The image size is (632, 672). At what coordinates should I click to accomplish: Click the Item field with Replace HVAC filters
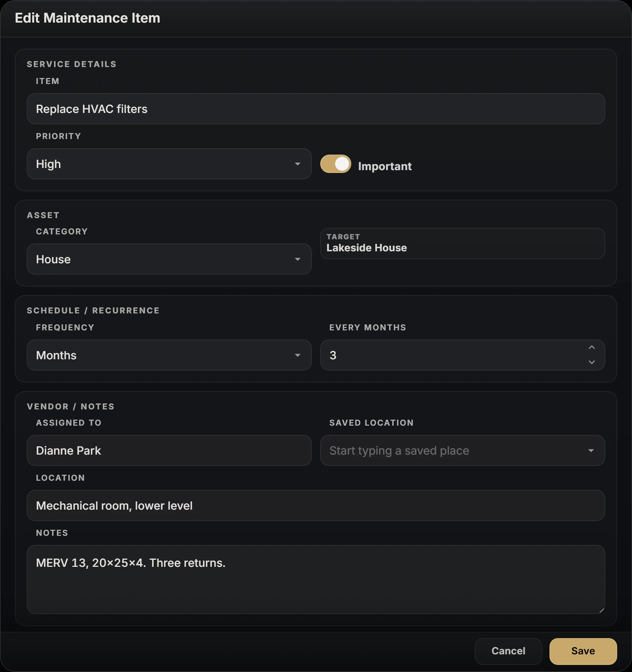pos(316,109)
